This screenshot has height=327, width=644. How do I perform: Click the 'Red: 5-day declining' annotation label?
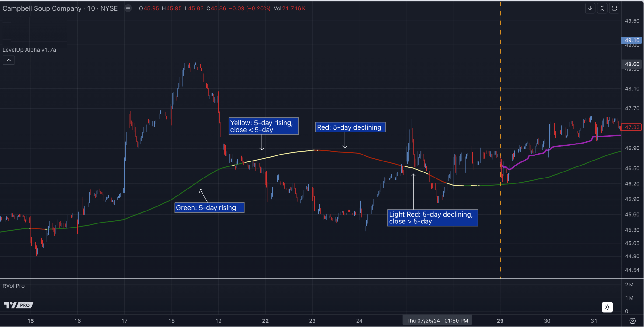350,127
